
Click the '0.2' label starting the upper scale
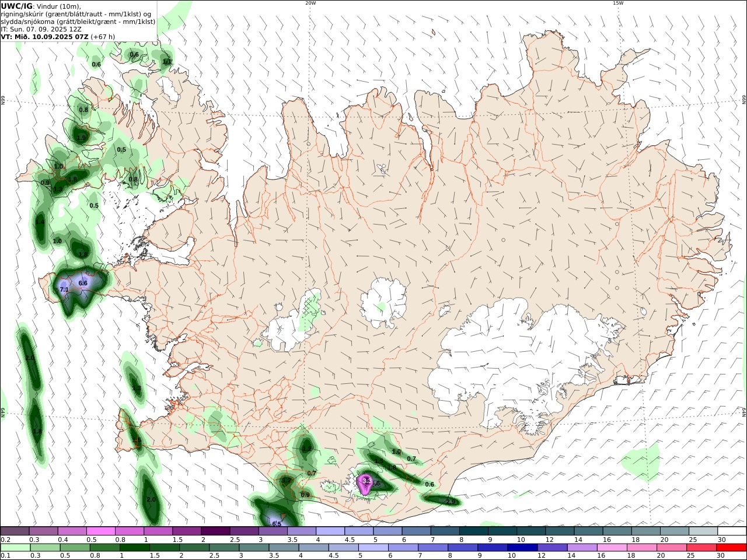click(x=5, y=540)
